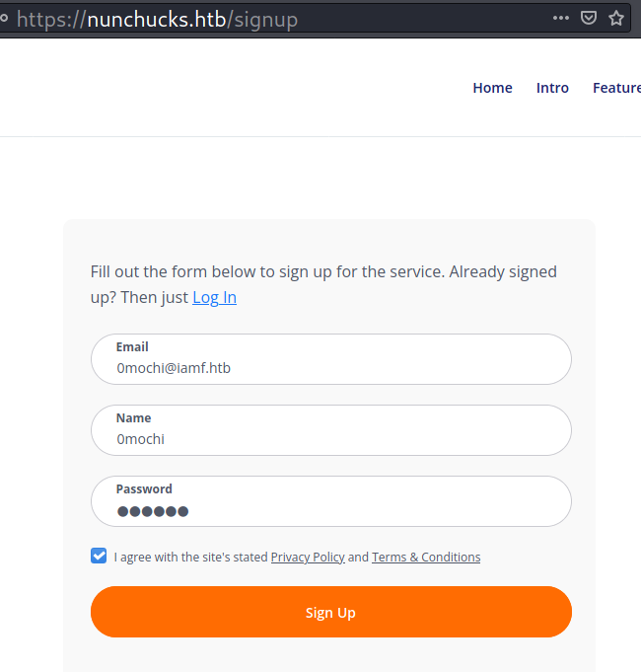
Task: Click the Email field label
Action: tap(132, 347)
